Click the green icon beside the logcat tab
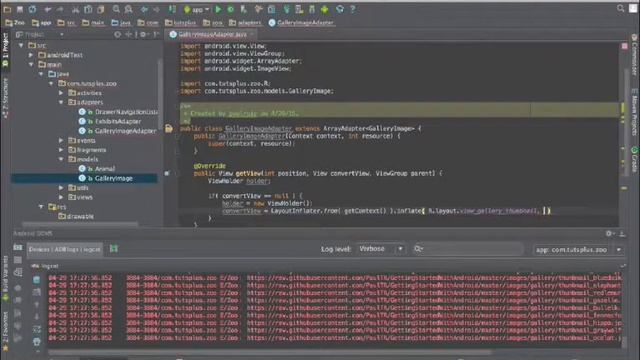Screen dimensions: 640x360 tap(114, 249)
